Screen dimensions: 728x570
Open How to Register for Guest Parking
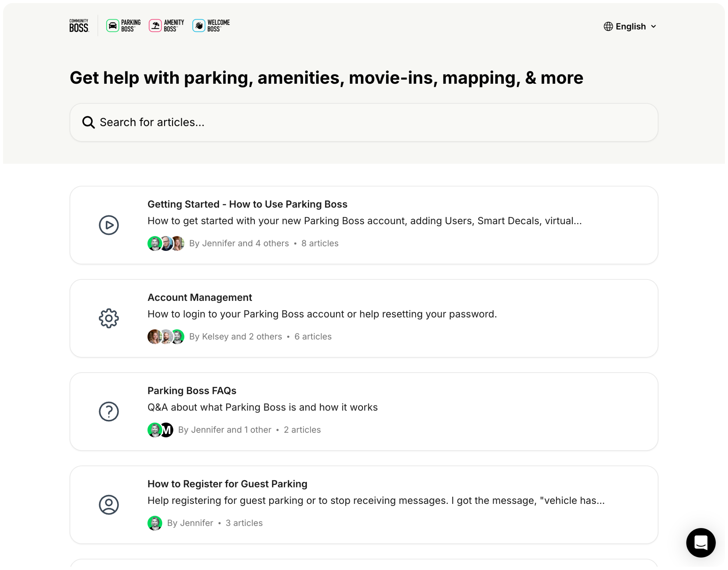227,484
